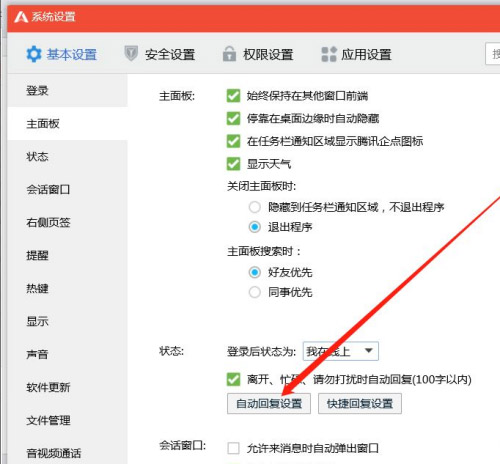Click the 自动回复设置 button

(269, 404)
